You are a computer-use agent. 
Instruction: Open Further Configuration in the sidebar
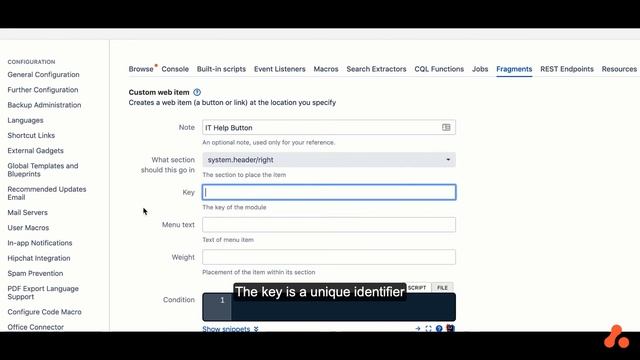click(43, 90)
